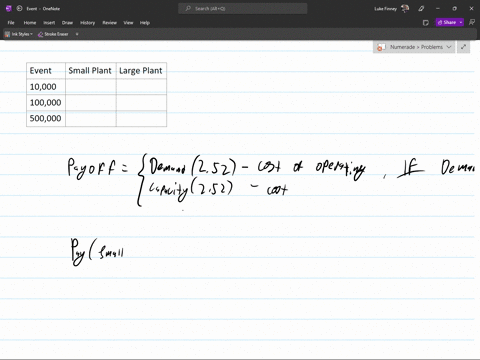Open the Numerade > Problems notebook dropdown
The image size is (480, 360).
pyautogui.click(x=414, y=47)
